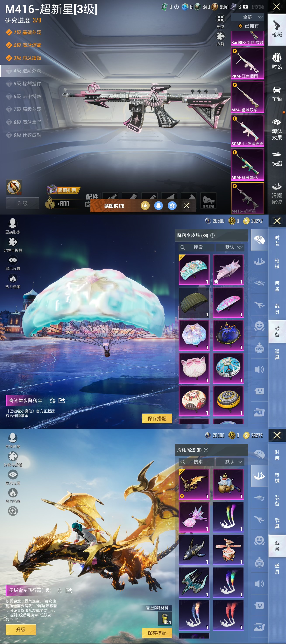Click help icon next to 降落伞皮肤 (86)
The image size is (286, 644).
coord(213,235)
